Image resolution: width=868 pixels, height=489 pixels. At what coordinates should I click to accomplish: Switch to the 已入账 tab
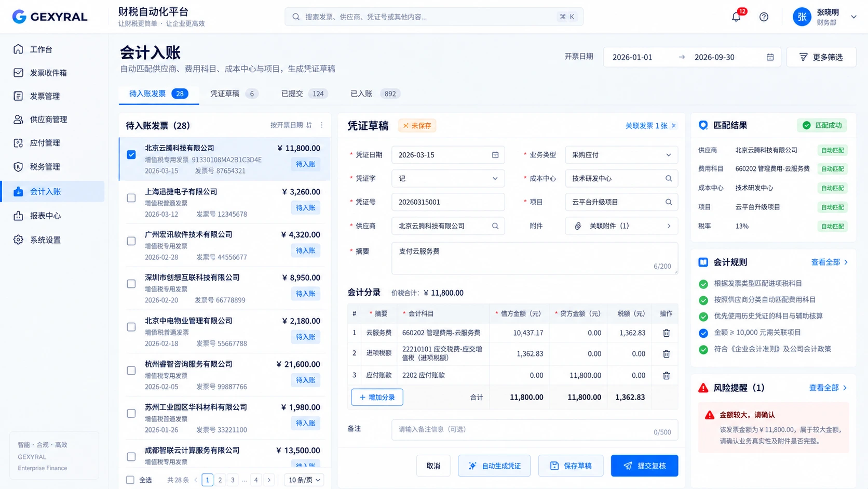[x=375, y=94]
